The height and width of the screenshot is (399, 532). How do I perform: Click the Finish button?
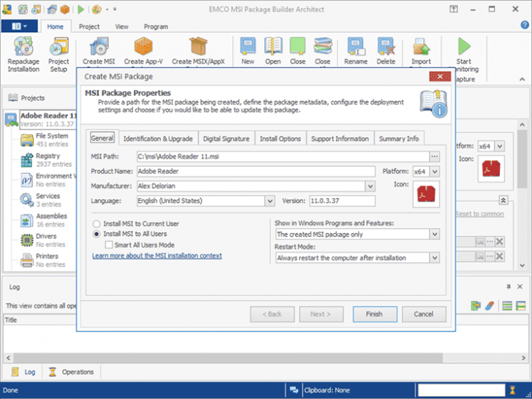(375, 314)
